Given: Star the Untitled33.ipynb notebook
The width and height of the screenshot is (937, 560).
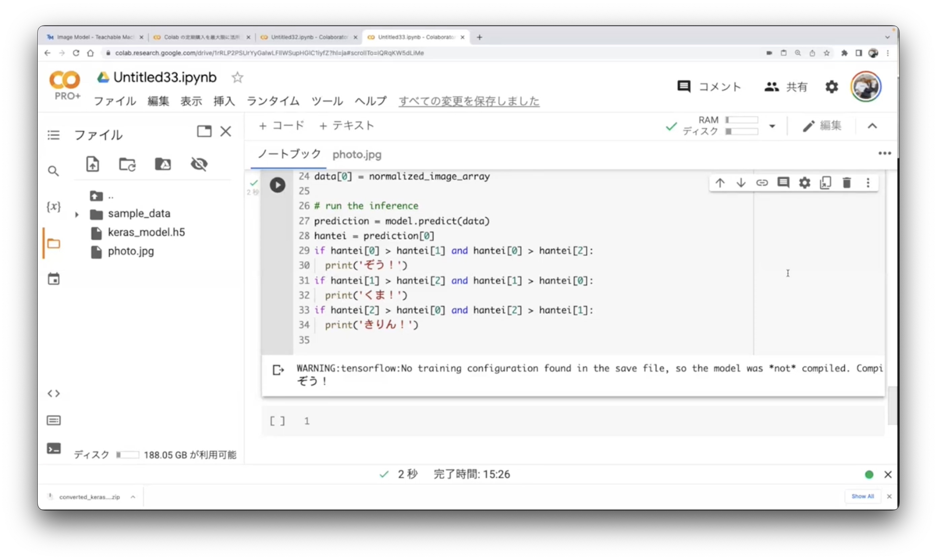Looking at the screenshot, I should tap(237, 77).
